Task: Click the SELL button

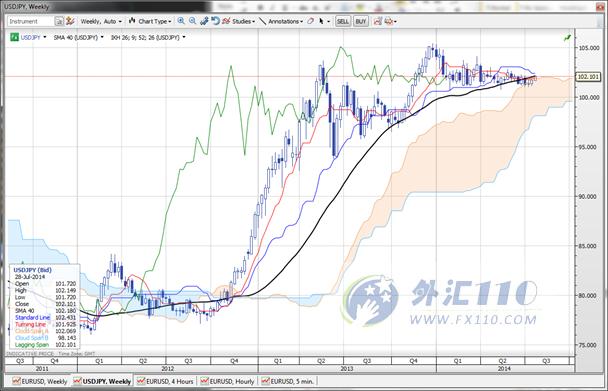Action: (343, 21)
